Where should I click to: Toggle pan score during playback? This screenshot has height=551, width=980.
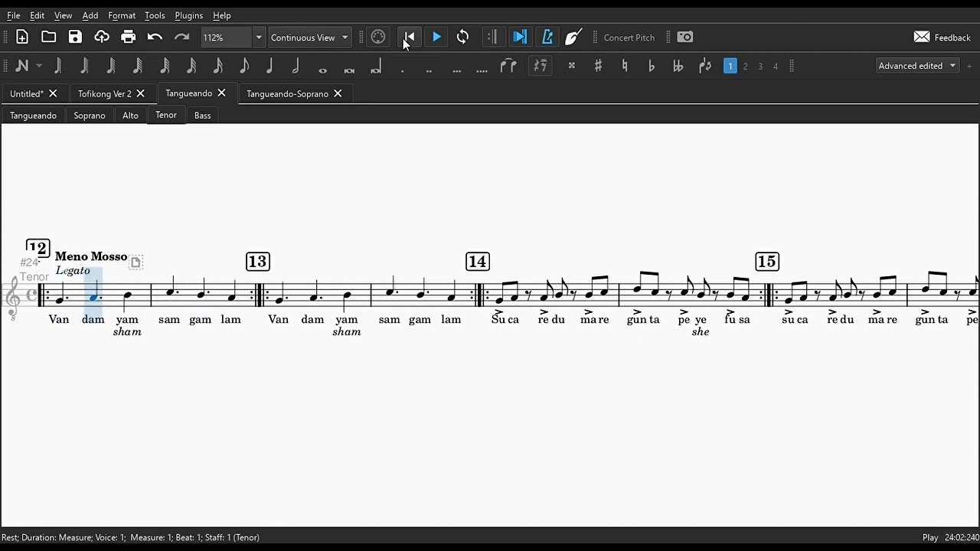pos(520,37)
